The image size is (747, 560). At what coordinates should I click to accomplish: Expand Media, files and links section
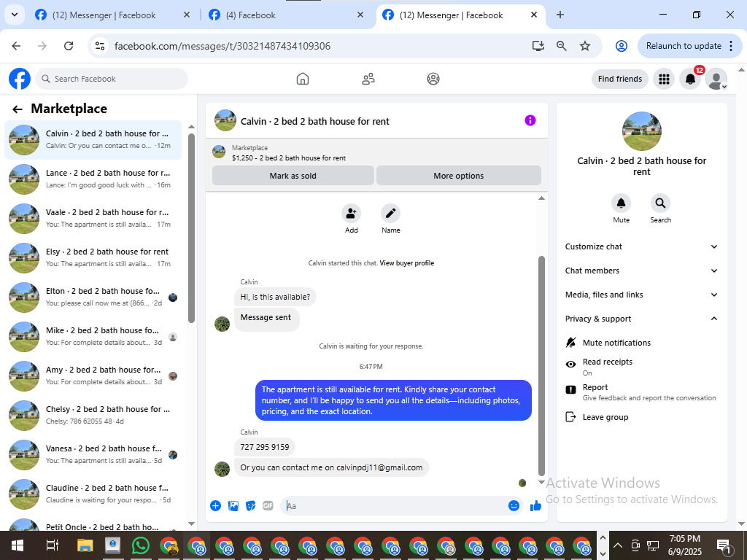tap(641, 295)
